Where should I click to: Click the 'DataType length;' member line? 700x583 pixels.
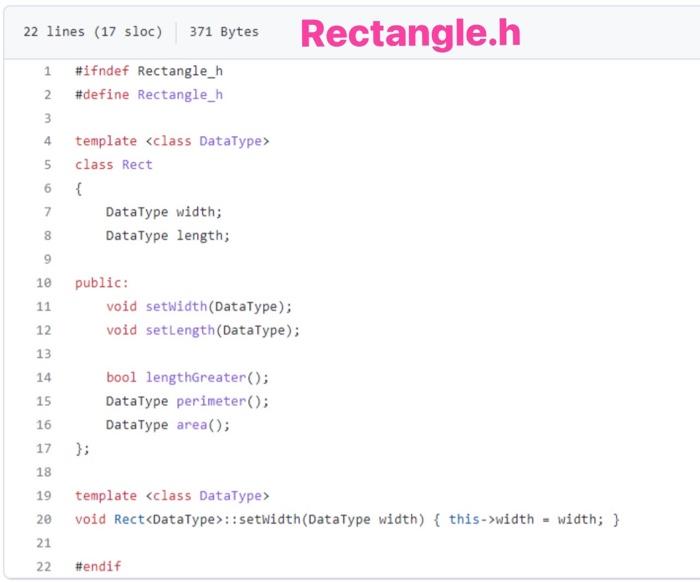tap(168, 235)
